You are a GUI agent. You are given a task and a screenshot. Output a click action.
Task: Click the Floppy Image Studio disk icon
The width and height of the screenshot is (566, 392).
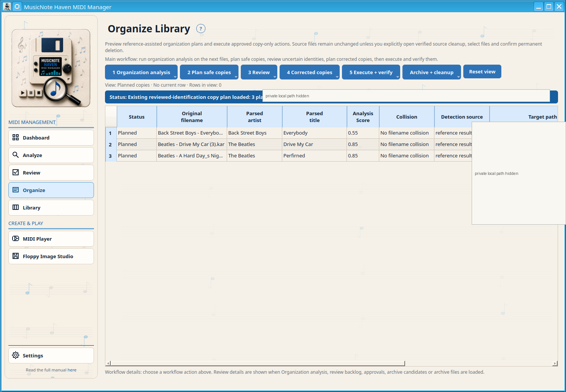(16, 256)
